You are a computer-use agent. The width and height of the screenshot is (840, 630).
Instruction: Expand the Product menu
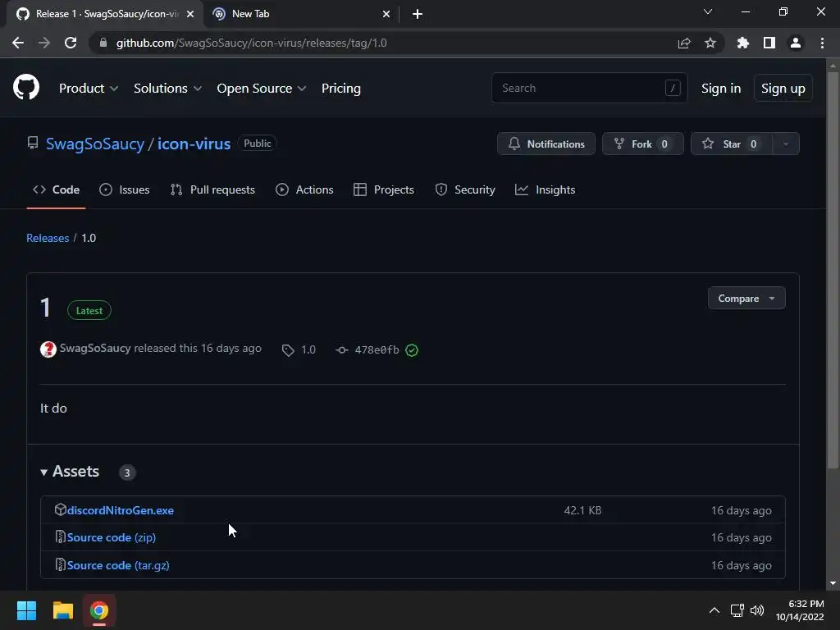(x=89, y=89)
